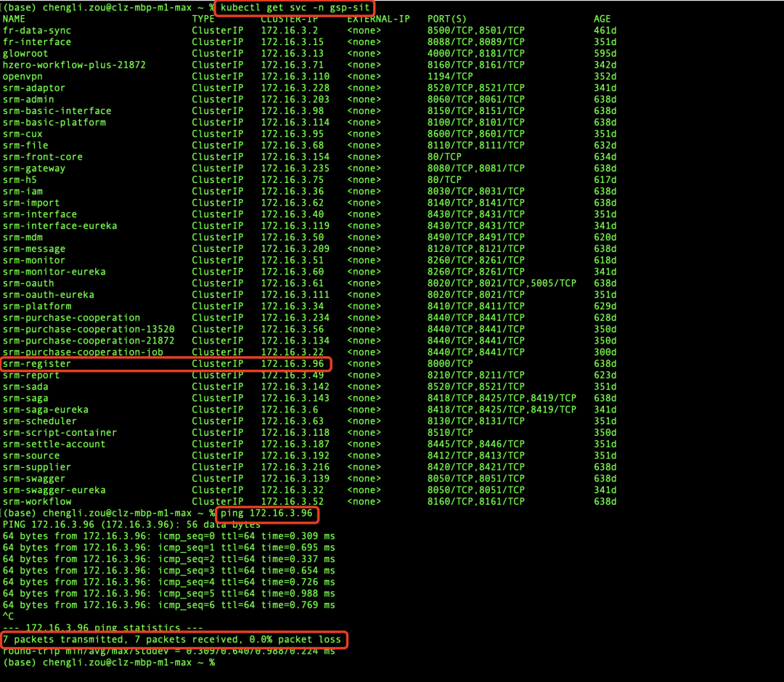The height and width of the screenshot is (682, 784).
Task: Click the srm-gateway service name
Action: point(34,169)
